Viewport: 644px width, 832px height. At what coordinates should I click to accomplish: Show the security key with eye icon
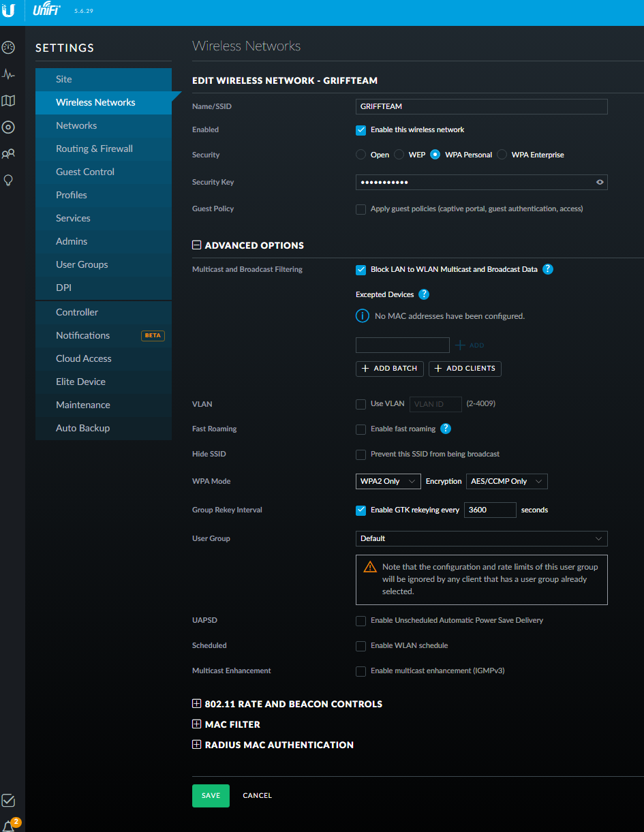coord(600,182)
